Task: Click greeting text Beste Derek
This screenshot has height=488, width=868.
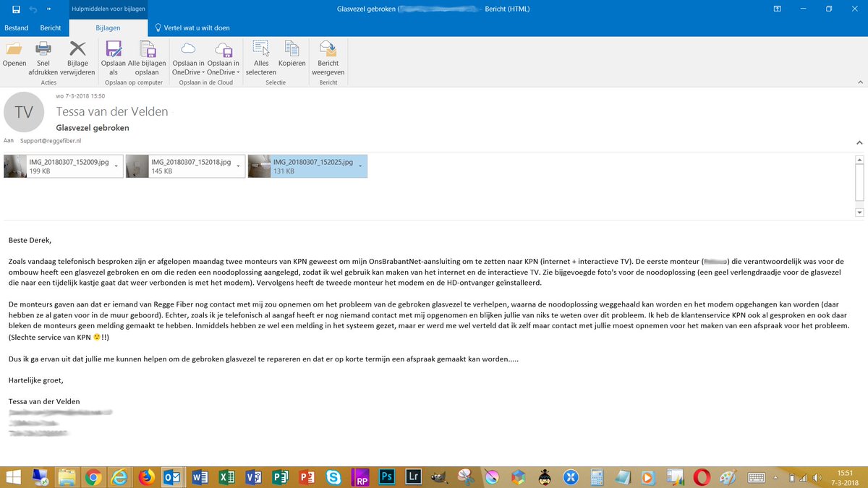Action: tap(30, 239)
